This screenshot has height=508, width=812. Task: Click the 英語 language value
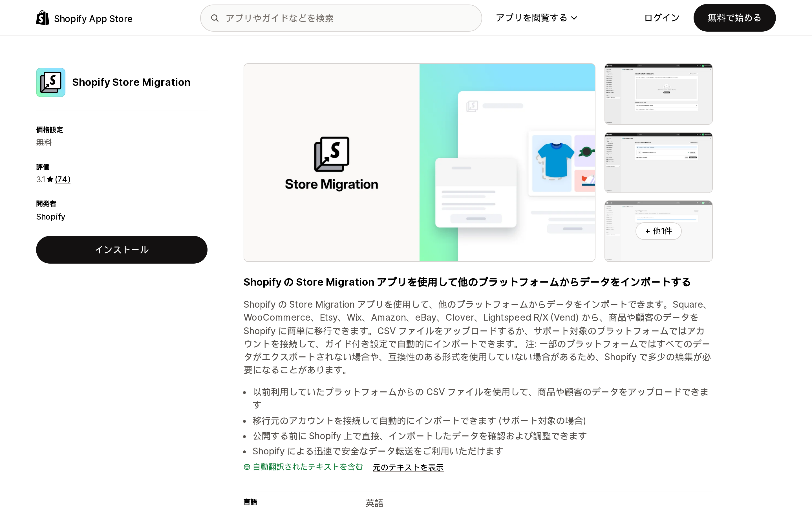(x=374, y=503)
